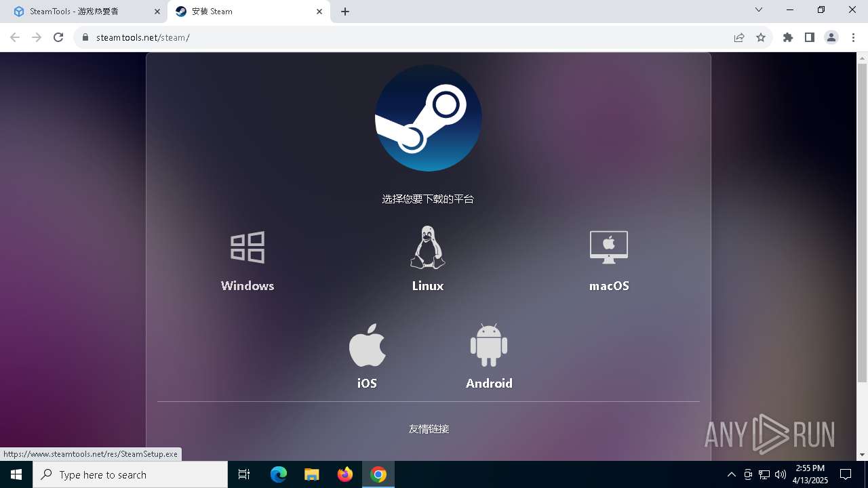Close the SteamTools 游戏热爱者 tab
The height and width of the screenshot is (488, 868).
pos(157,12)
